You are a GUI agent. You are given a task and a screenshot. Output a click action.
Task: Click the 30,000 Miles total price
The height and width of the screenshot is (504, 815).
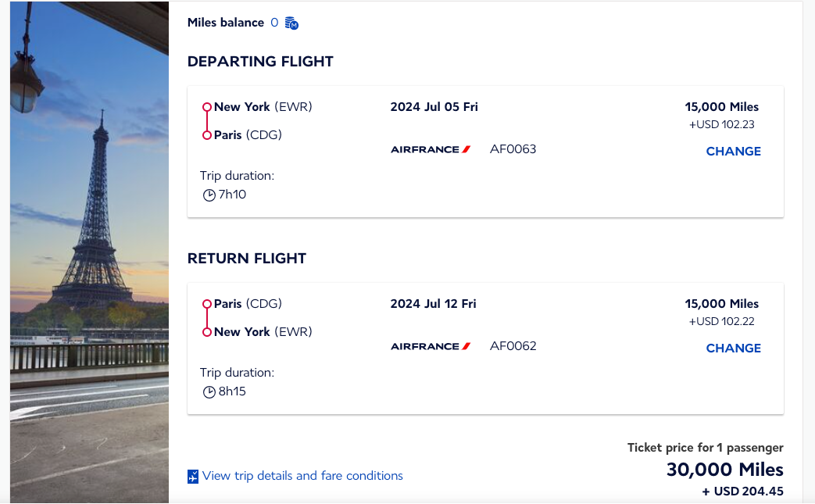[x=724, y=470]
